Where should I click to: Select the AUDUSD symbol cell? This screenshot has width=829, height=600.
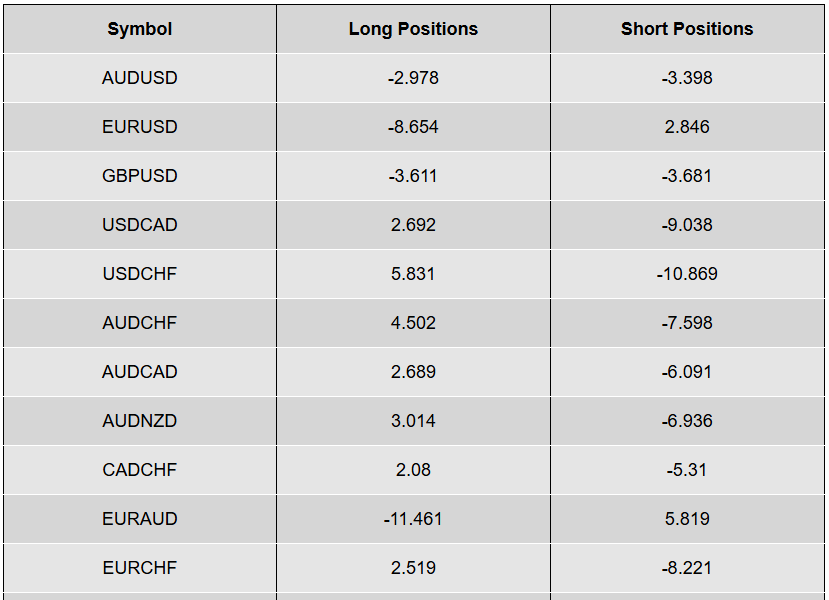pos(140,78)
